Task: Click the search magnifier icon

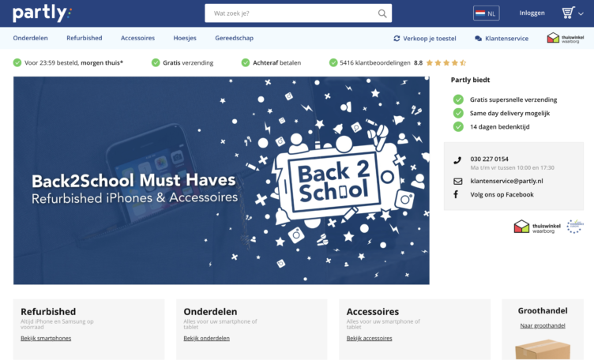Action: [x=382, y=13]
